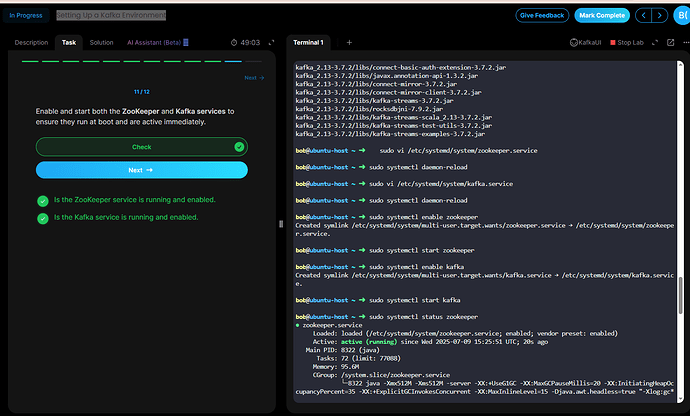Click the Give Feedback button
The height and width of the screenshot is (416, 690).
pos(540,15)
